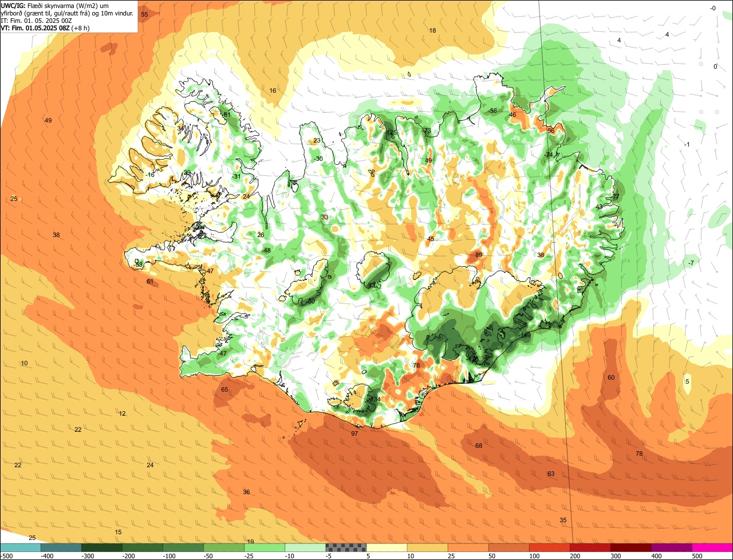Click the title line 'UWC/IG: Flæði skynvarma (W/m2) um'
Screen dimensions: 733x560
pyautogui.click(x=55, y=5)
